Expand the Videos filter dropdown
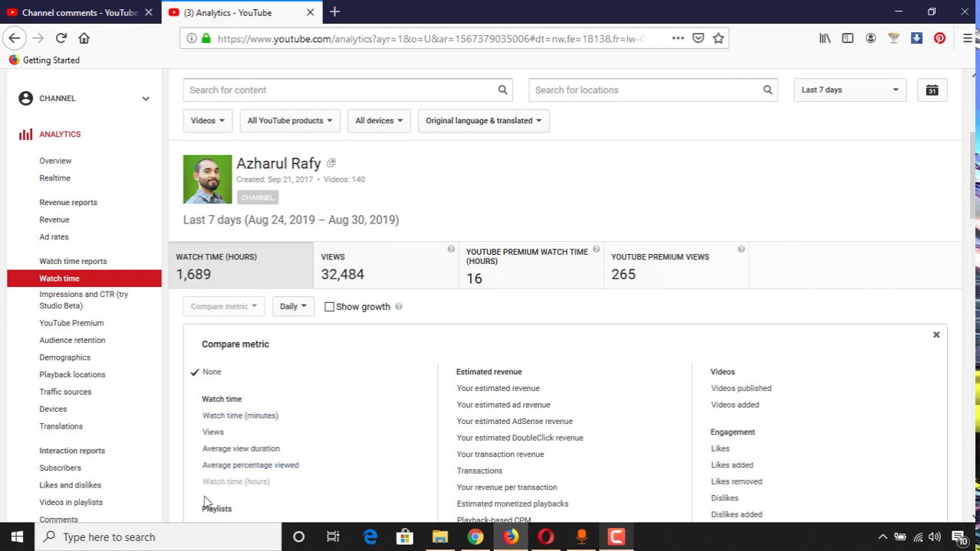 coord(207,120)
